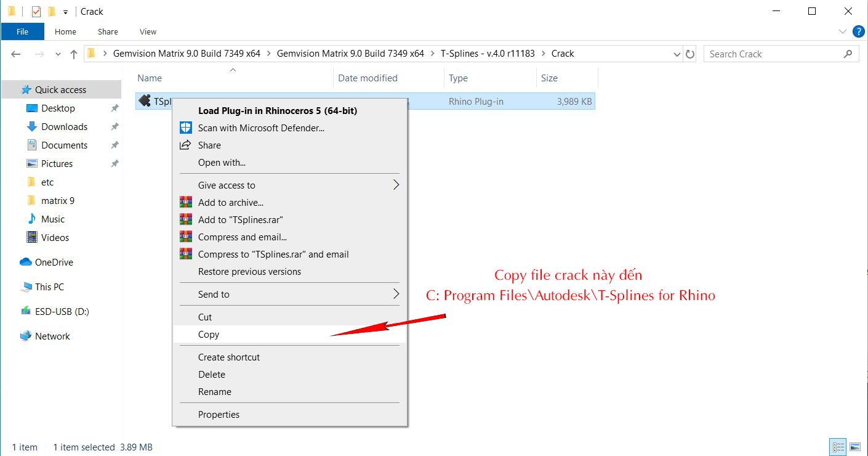This screenshot has width=868, height=456.
Task: Click the Refresh icon beside address bar
Action: click(690, 54)
